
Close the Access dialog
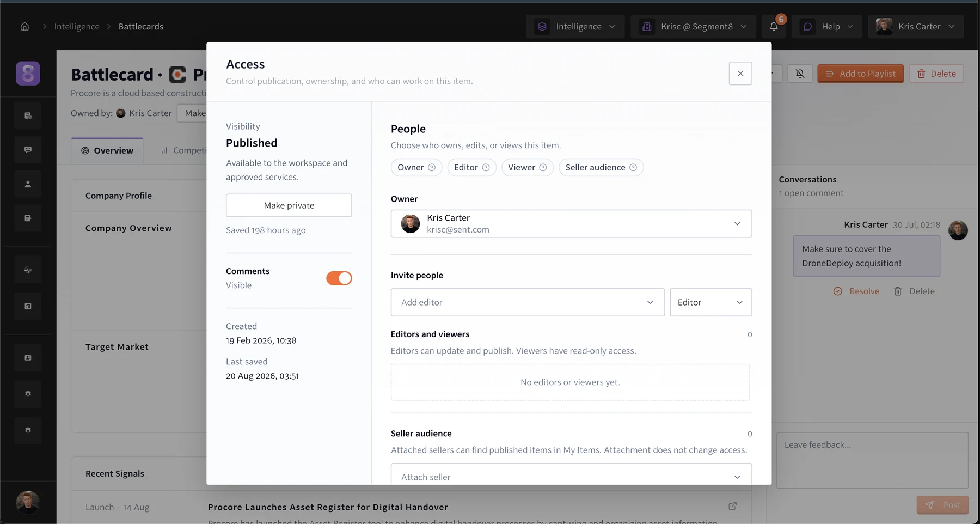coord(740,74)
